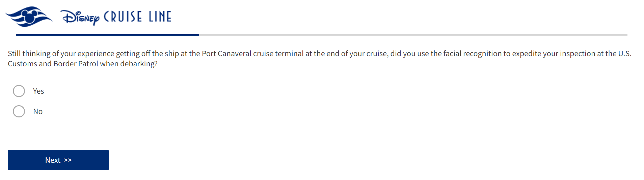Click the Yes answer label
Screen dimensions: 644x180
pos(38,91)
